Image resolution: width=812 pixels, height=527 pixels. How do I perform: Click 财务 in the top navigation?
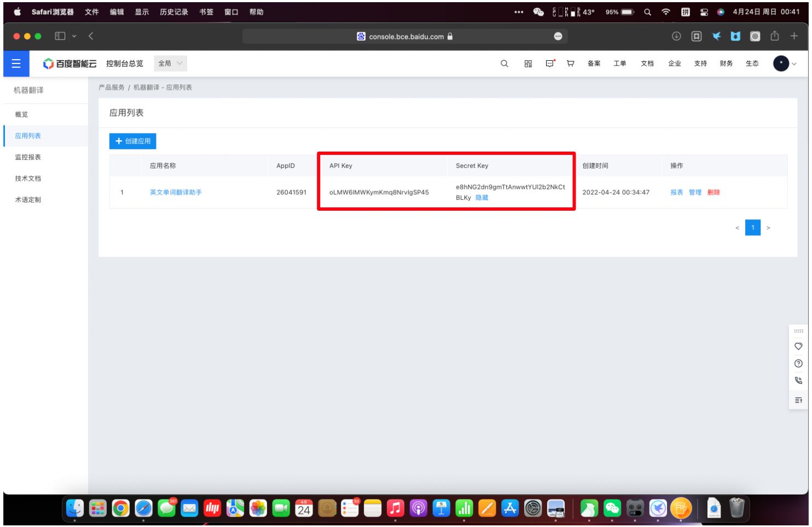[x=726, y=63]
